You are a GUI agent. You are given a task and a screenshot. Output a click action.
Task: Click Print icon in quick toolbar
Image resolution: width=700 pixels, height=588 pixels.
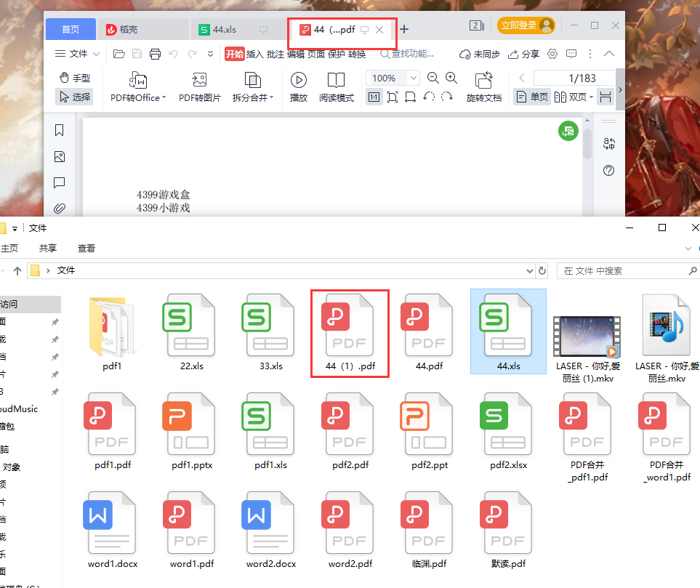[x=155, y=54]
